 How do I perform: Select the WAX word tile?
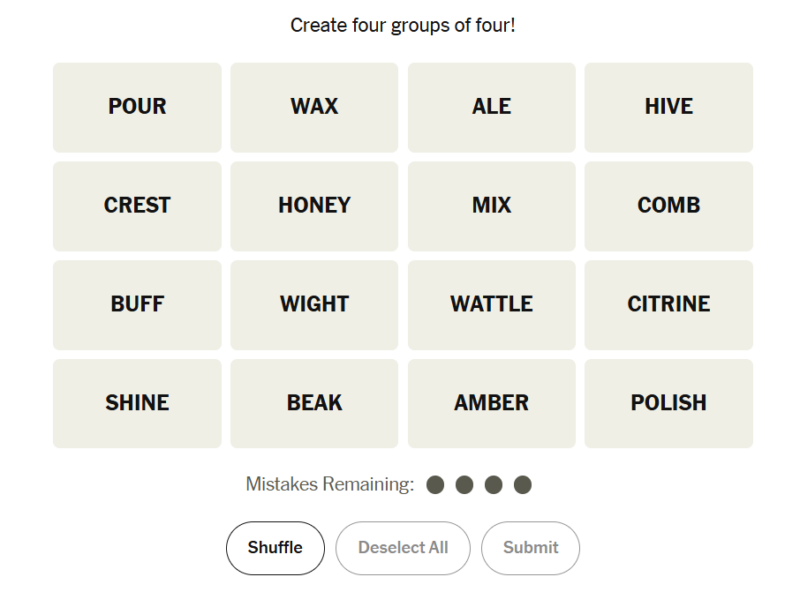314,107
